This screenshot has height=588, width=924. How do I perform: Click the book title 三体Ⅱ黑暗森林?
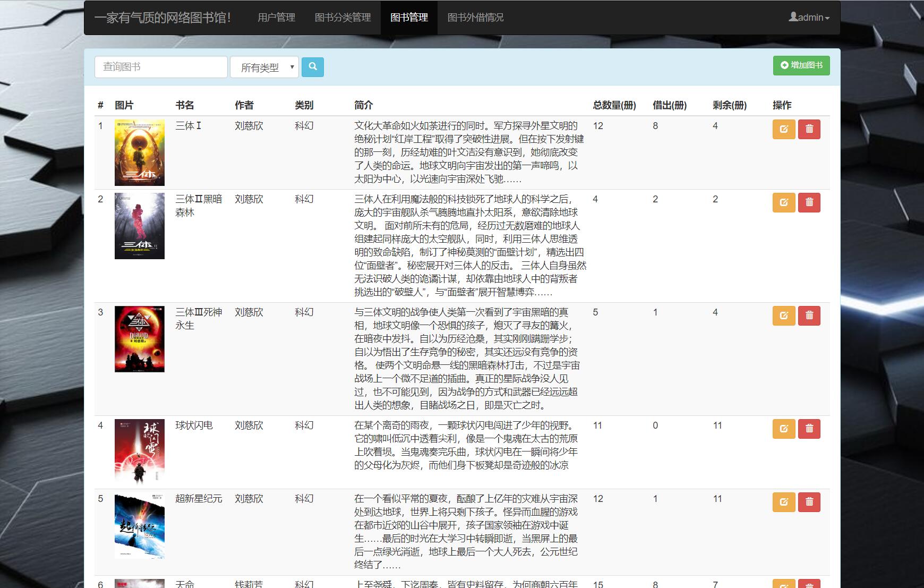tap(199, 206)
